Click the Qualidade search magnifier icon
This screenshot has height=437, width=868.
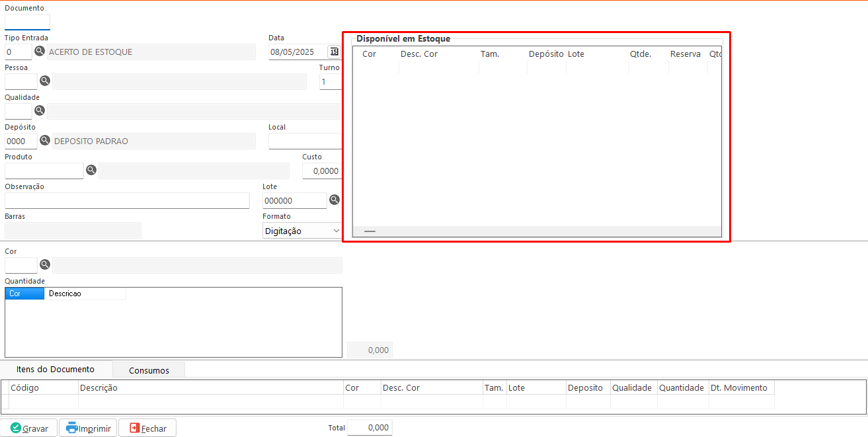40,110
